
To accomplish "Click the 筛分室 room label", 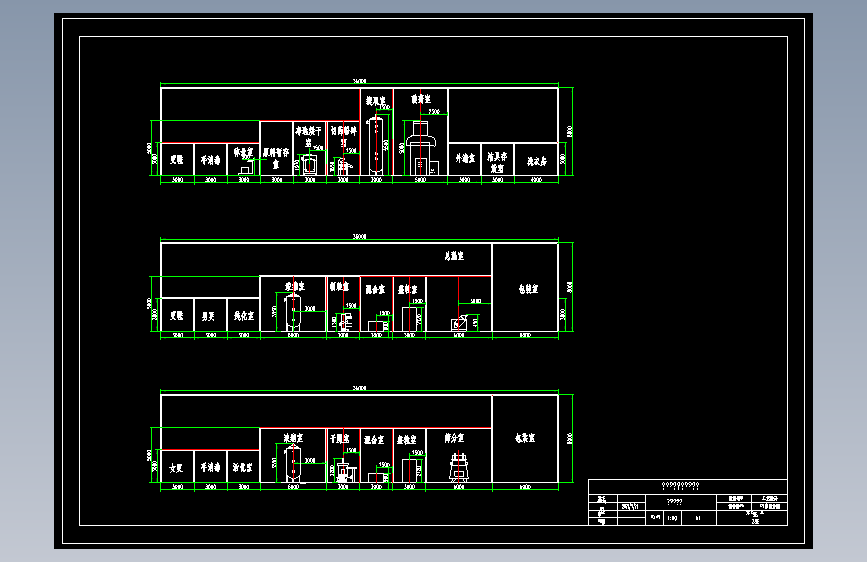I will click(x=454, y=438).
